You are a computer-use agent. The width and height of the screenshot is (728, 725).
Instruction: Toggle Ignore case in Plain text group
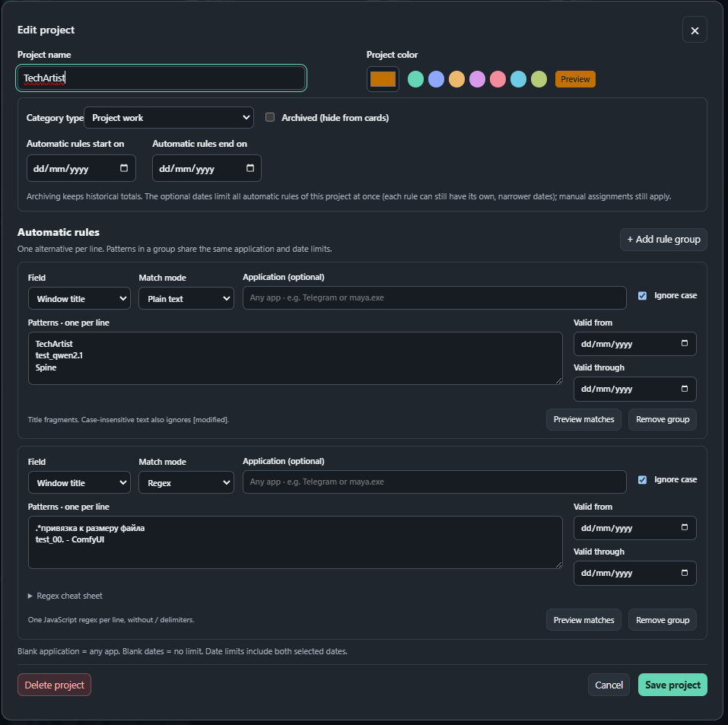tap(642, 296)
